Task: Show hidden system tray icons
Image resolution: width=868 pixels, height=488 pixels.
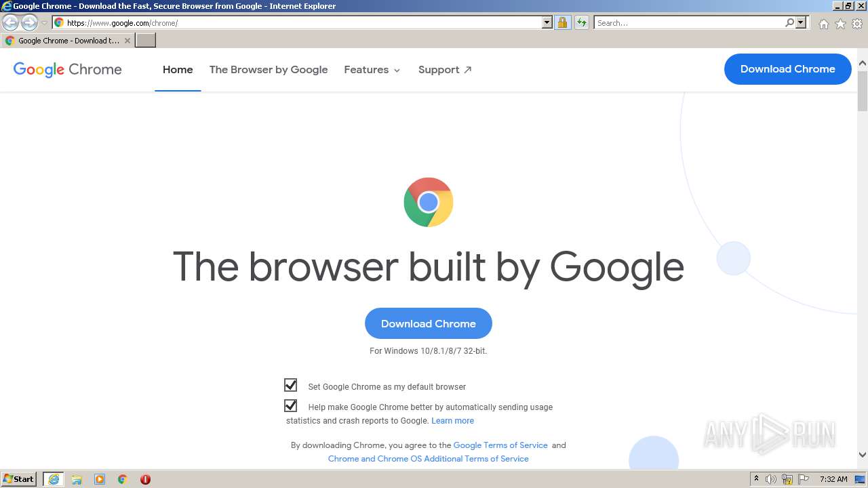Action: 756,479
